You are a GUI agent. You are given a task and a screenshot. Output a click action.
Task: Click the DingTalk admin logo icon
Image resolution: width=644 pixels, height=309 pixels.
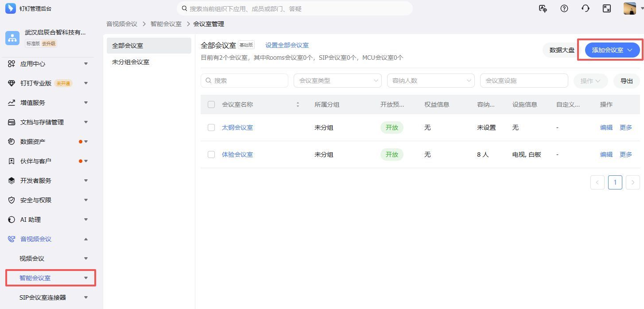[10, 8]
